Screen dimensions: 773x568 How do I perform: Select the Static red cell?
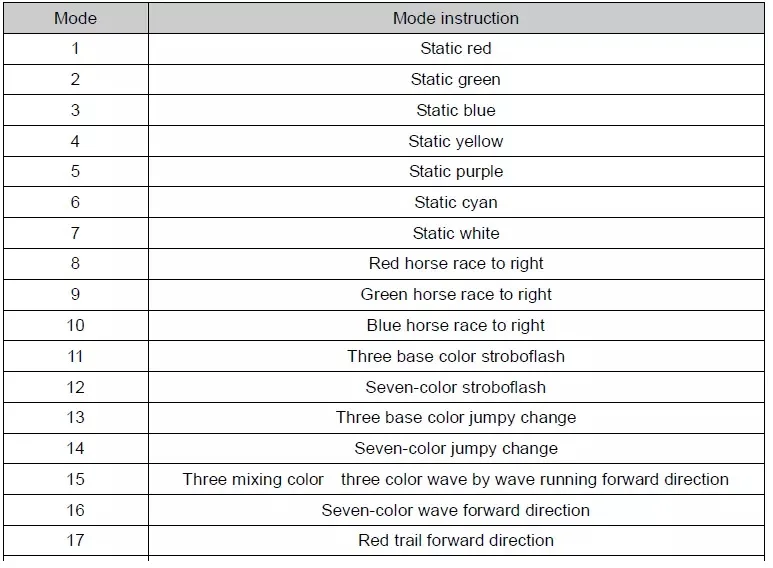click(456, 48)
